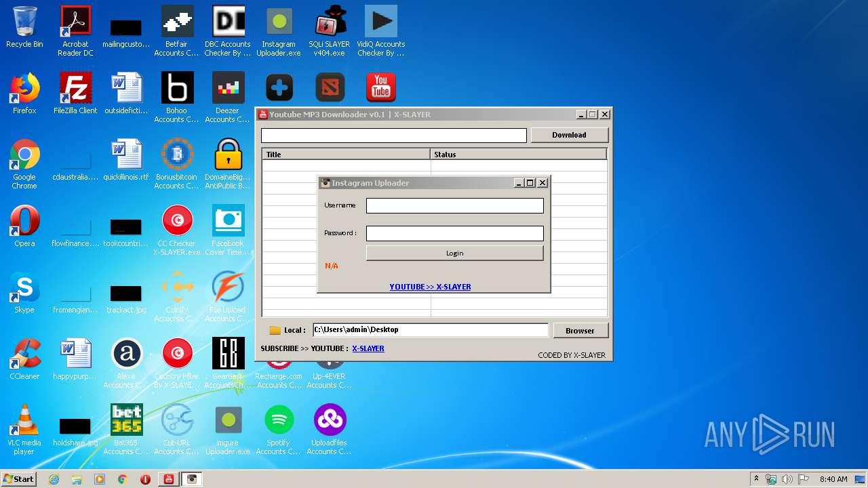
Task: Select Coinify Accounts Checker icon
Action: (x=177, y=297)
